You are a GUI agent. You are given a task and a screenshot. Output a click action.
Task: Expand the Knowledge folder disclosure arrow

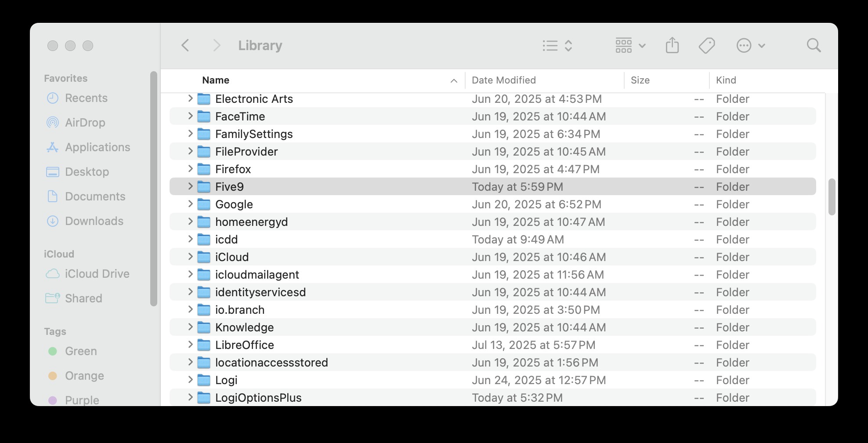(x=190, y=327)
